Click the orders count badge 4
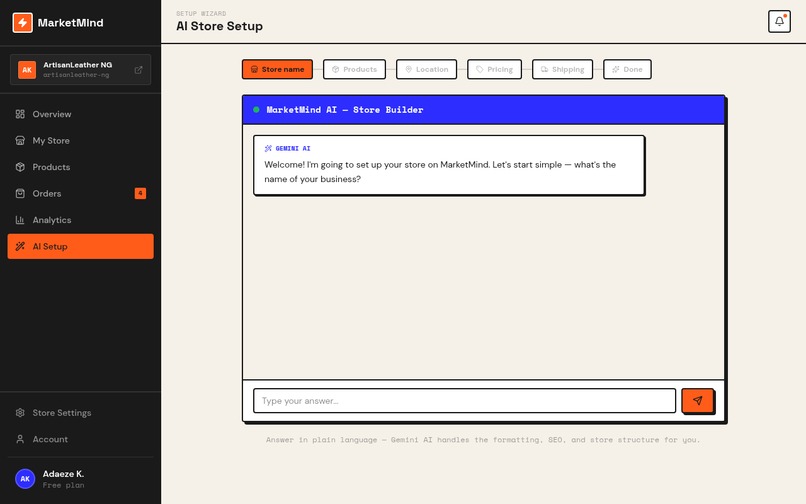Viewport: 806px width, 504px height. (x=140, y=193)
